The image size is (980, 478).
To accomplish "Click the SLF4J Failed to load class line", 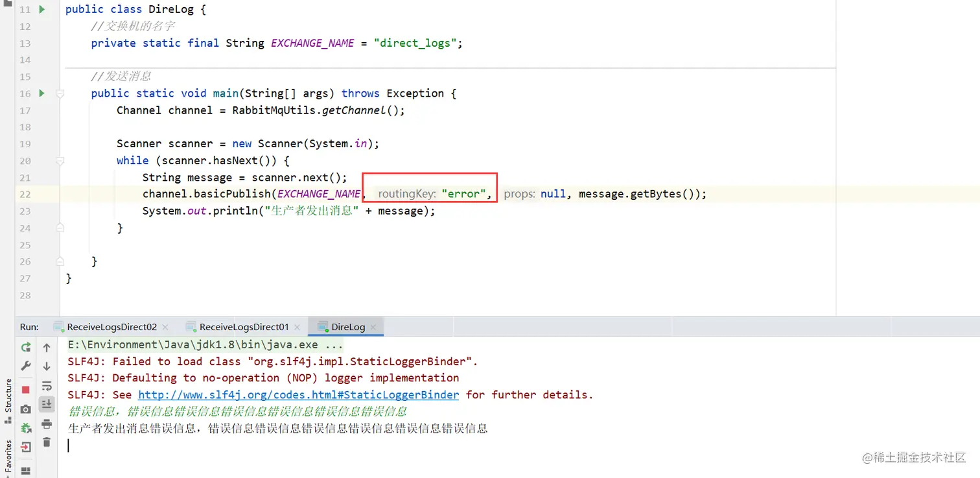I will click(273, 361).
